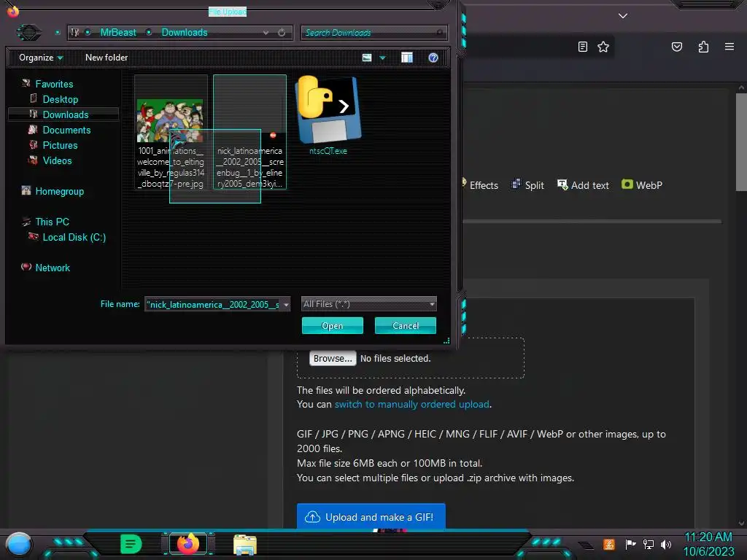This screenshot has width=747, height=560.
Task: Click Upload and make a GIF!
Action: point(371,517)
